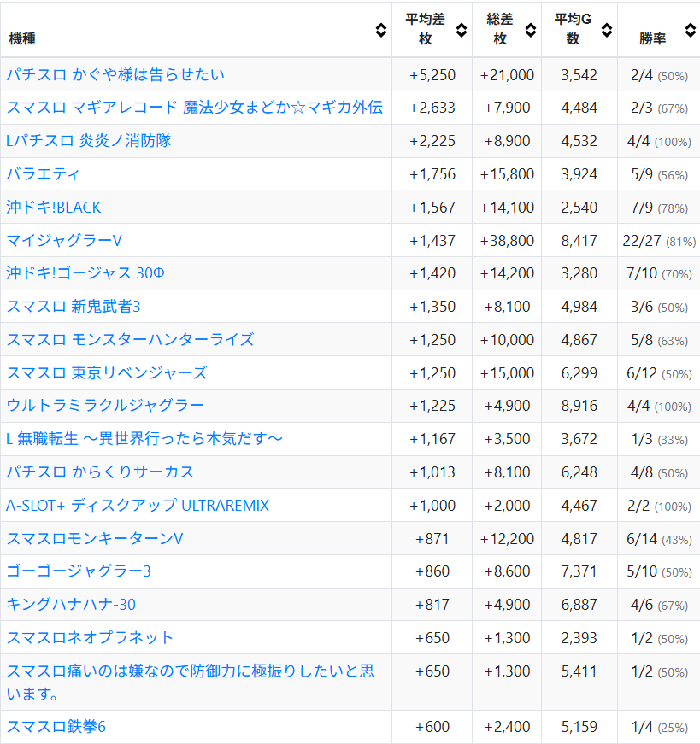
Task: Click the 勝率 column header text
Action: [652, 38]
